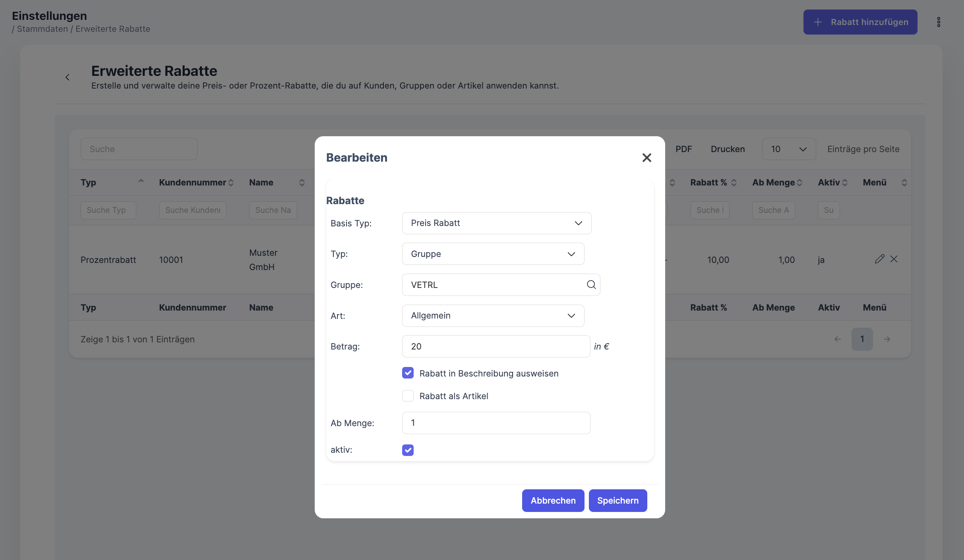Screen dimensions: 964x560
Task: Enable the Rabatt als Artikel checkbox
Action: point(408,396)
